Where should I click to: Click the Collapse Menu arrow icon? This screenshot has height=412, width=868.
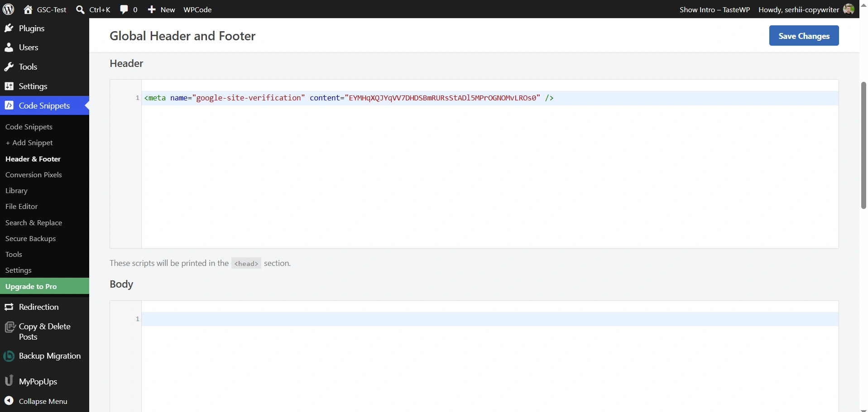pos(9,401)
